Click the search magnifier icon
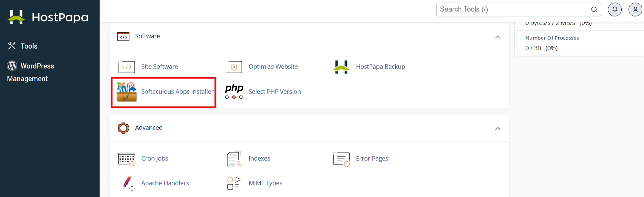644x197 pixels. [594, 10]
